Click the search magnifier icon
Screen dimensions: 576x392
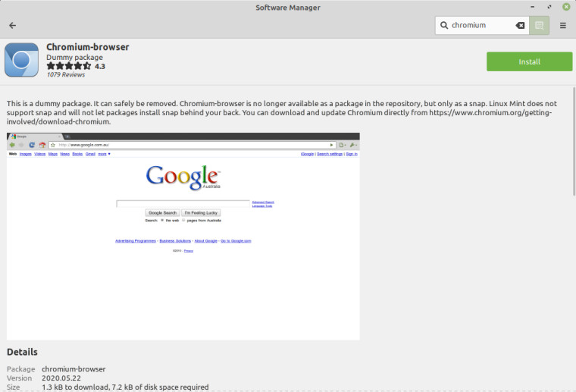(x=444, y=25)
